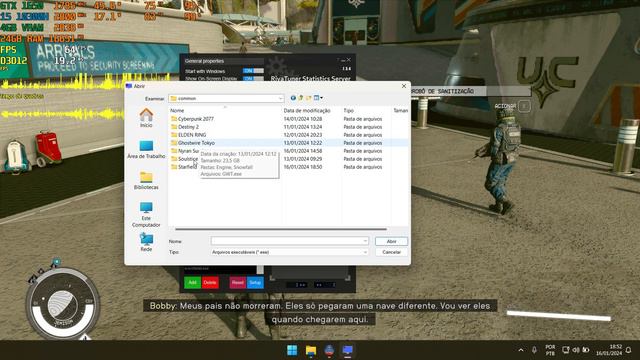This screenshot has height=360, width=640.
Task: Expand the Tipo file type dropdown
Action: (x=365, y=252)
